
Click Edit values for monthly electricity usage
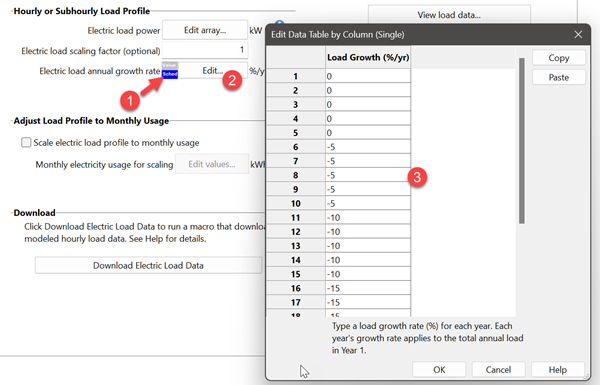pyautogui.click(x=212, y=164)
